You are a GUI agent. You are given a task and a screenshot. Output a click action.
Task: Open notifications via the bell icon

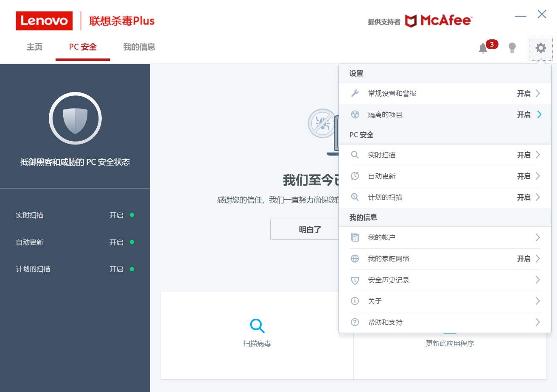482,48
